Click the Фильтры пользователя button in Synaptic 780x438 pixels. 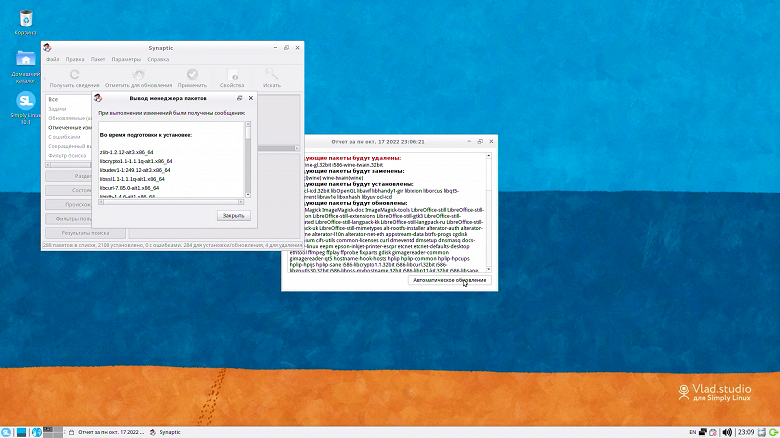pos(68,219)
